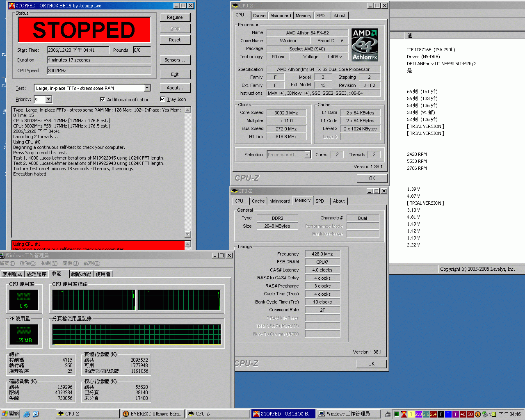Click the 58 temperature tray icon
This screenshot has height=420, width=525.
(x=470, y=414)
